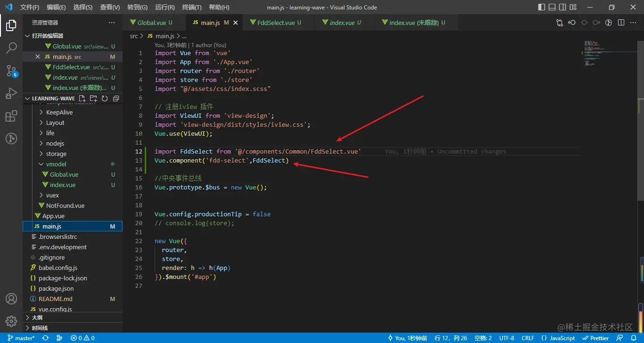
Task: Open NotFound.vue in file tree
Action: click(73, 205)
